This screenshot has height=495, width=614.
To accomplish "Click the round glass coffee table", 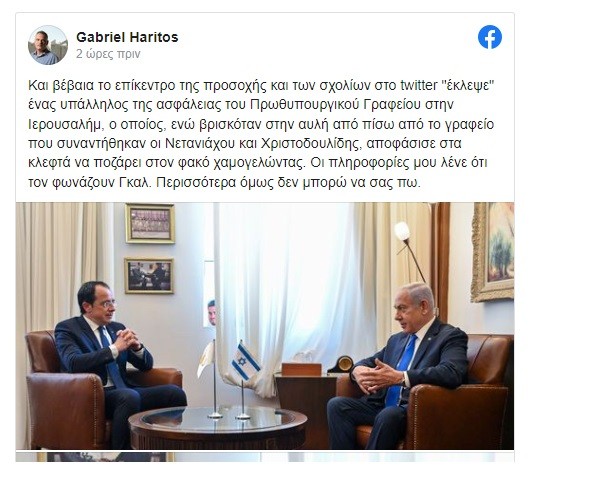I will tap(218, 427).
